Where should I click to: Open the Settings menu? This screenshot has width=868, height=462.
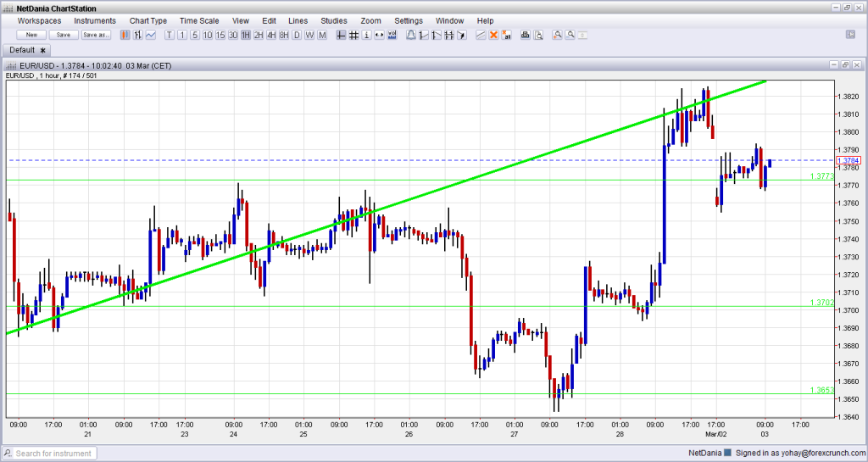[409, 20]
